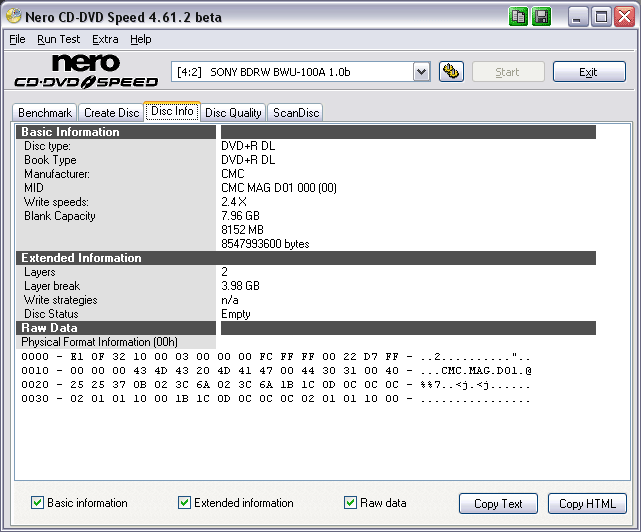Image resolution: width=641 pixels, height=532 pixels.
Task: Open the Extra menu
Action: [x=105, y=39]
